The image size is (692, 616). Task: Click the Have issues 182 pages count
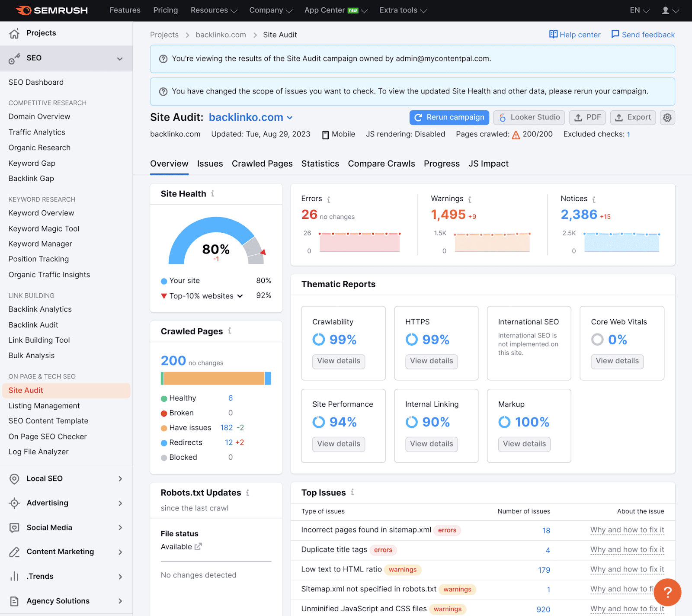click(x=227, y=428)
